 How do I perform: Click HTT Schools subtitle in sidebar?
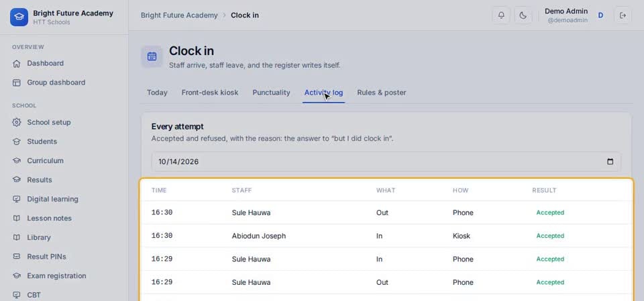coord(52,22)
